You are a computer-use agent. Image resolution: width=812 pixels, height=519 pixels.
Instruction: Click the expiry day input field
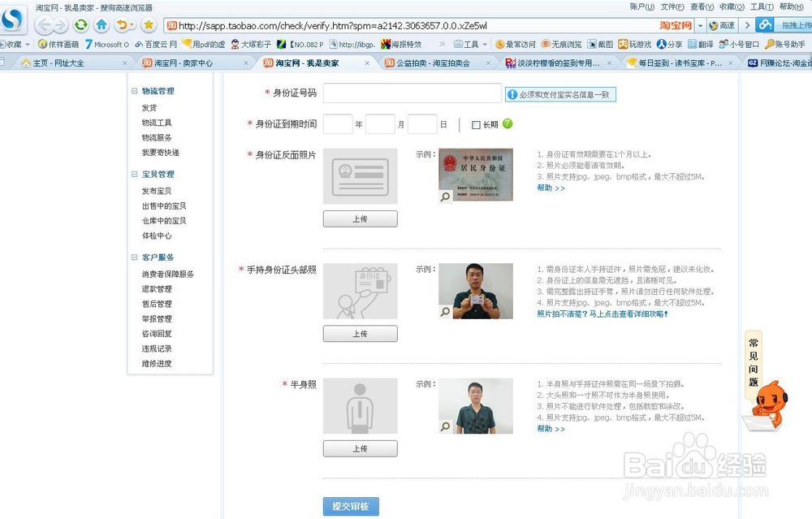422,124
